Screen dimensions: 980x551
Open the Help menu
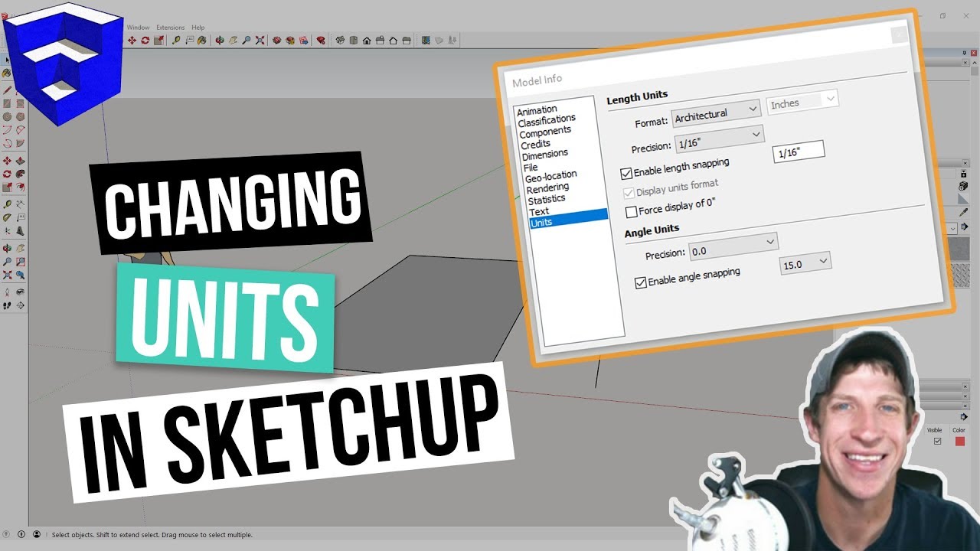tap(198, 28)
